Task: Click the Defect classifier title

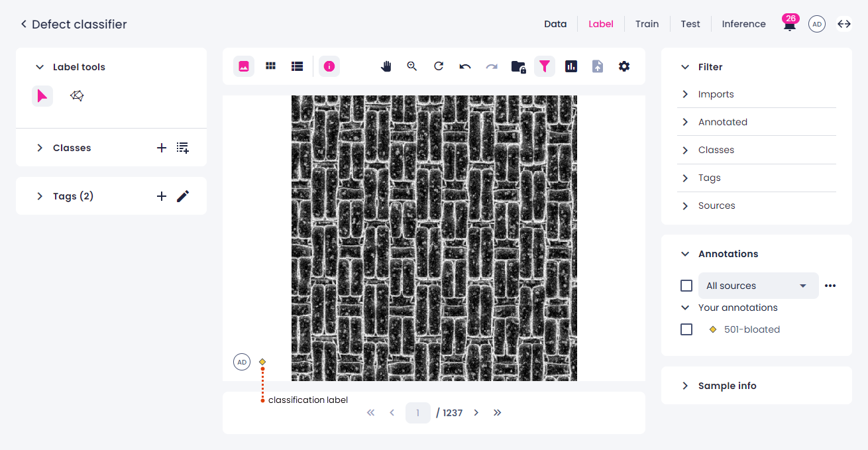Action: pyautogui.click(x=79, y=25)
